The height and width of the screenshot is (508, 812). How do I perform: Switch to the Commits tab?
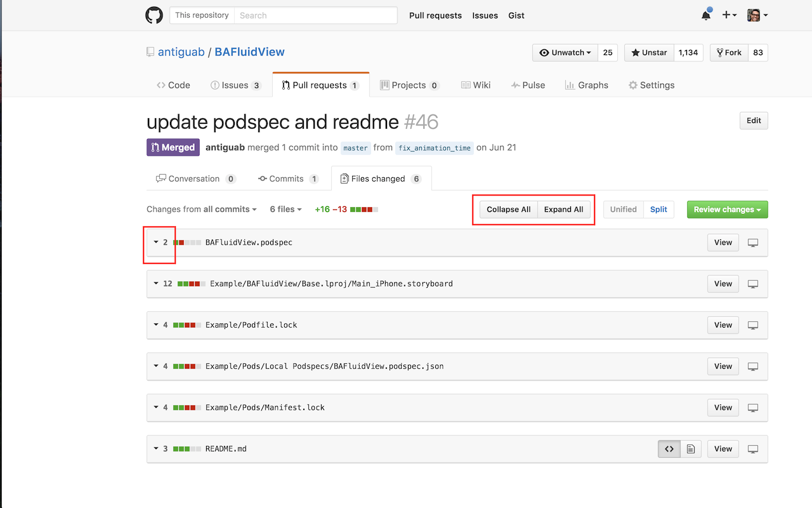coord(289,178)
